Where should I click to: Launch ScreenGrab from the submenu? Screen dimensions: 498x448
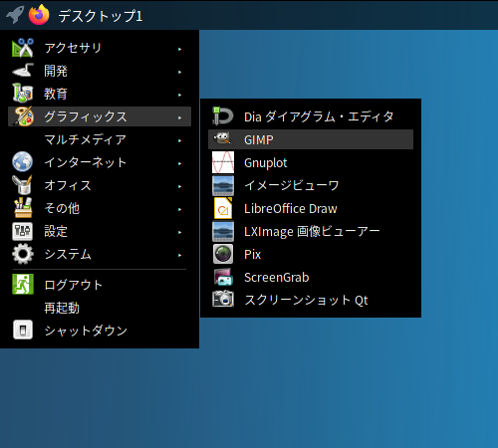pyautogui.click(x=311, y=277)
